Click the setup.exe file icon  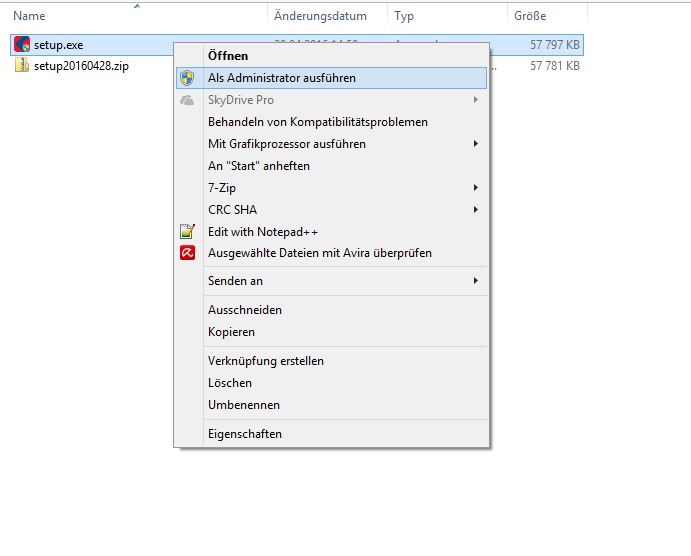coord(22,45)
